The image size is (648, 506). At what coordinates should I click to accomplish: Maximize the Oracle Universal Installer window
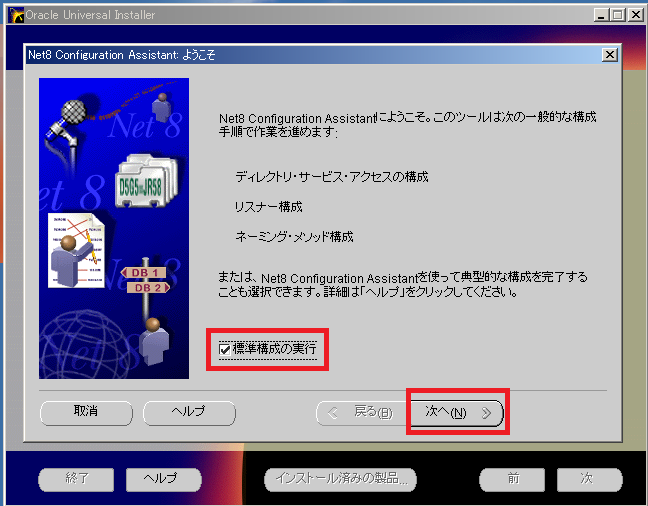coord(618,15)
